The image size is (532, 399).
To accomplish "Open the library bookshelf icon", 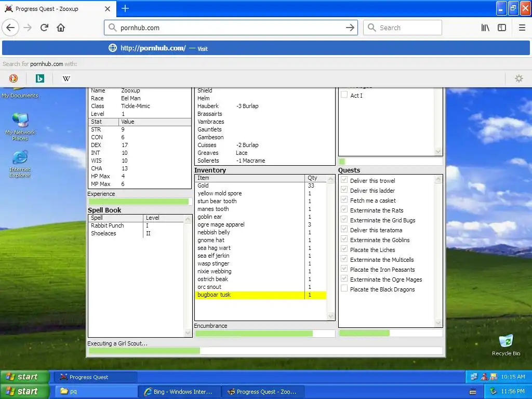I will [x=485, y=28].
